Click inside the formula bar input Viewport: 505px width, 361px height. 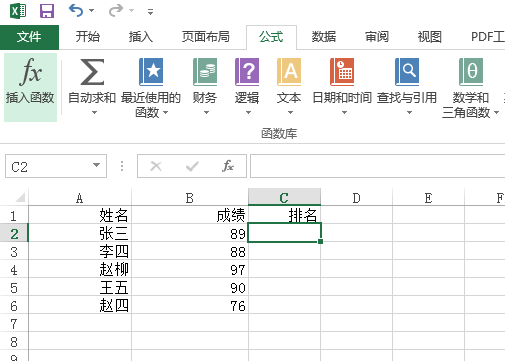[x=377, y=166]
